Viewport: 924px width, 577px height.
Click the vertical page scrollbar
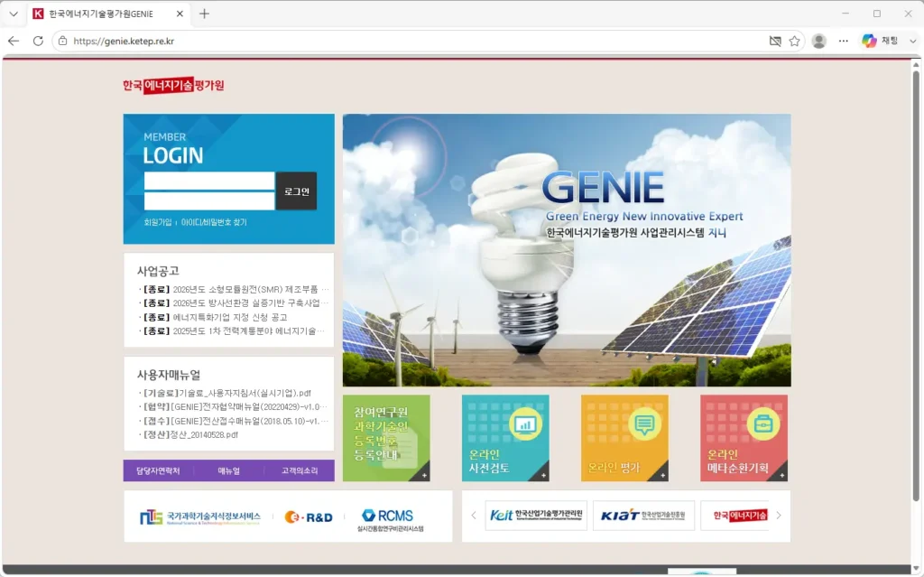(x=916, y=285)
